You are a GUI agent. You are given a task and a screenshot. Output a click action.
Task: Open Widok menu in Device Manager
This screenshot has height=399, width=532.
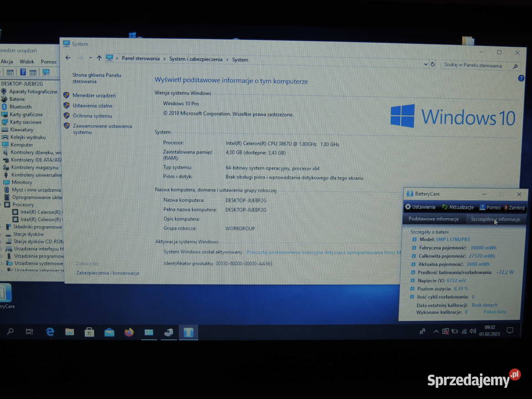coord(27,62)
